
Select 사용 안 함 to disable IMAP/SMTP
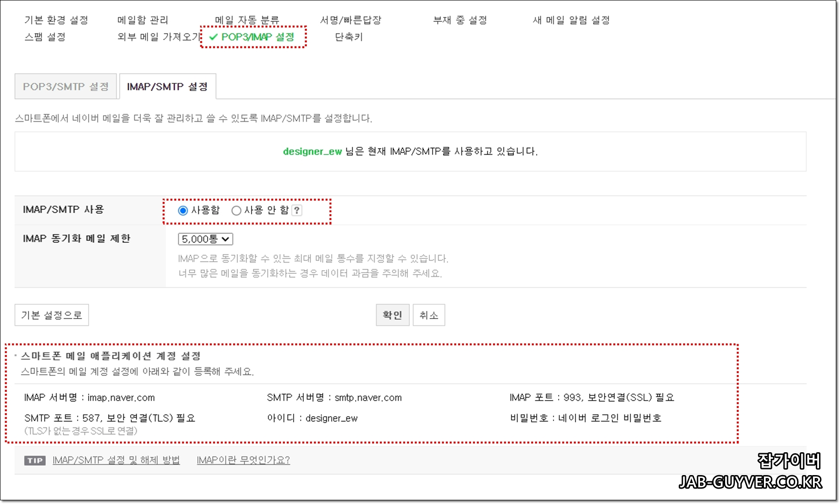pos(237,210)
